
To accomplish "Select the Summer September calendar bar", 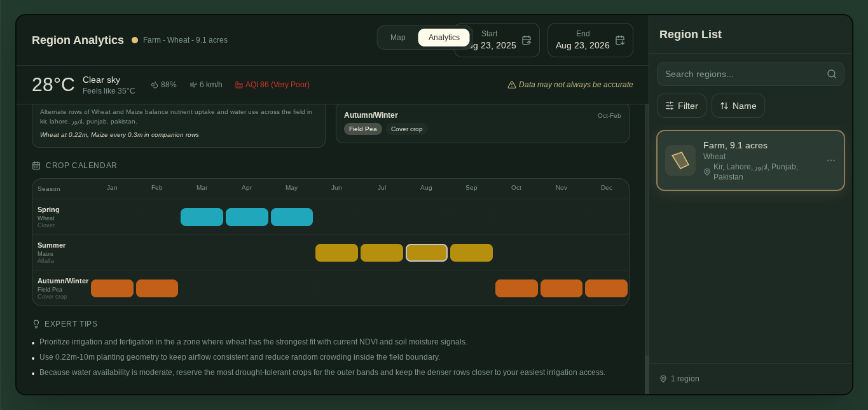I will click(x=471, y=253).
